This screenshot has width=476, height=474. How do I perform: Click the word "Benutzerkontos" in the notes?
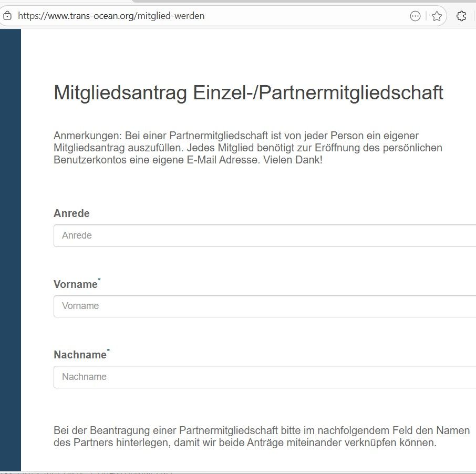point(86,160)
